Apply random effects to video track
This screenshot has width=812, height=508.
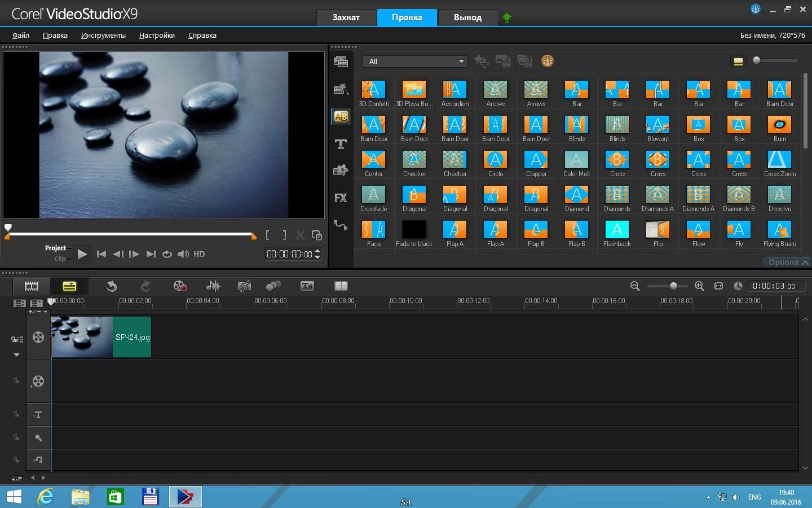pos(525,61)
